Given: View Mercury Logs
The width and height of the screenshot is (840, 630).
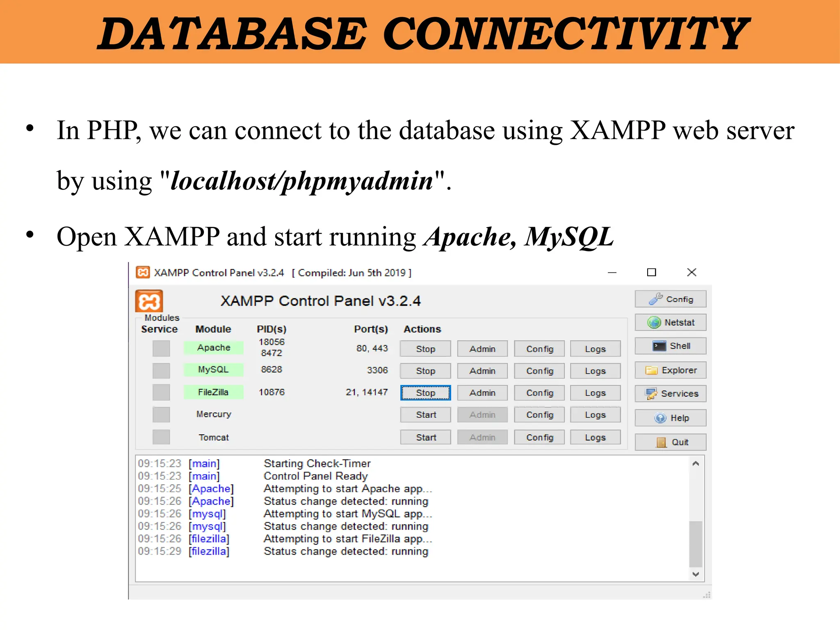Looking at the screenshot, I should pyautogui.click(x=595, y=415).
